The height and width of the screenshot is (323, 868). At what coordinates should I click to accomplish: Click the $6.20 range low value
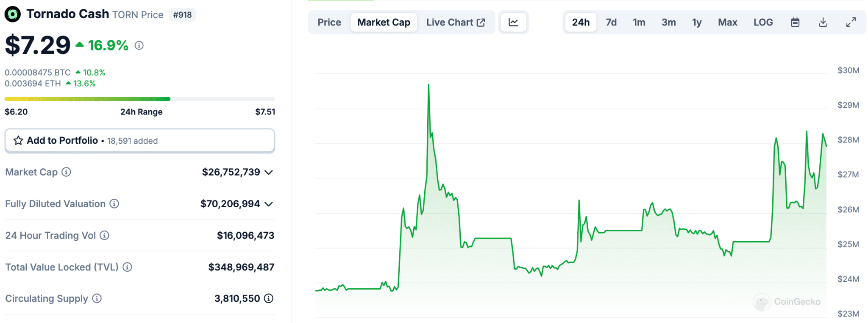(x=16, y=112)
